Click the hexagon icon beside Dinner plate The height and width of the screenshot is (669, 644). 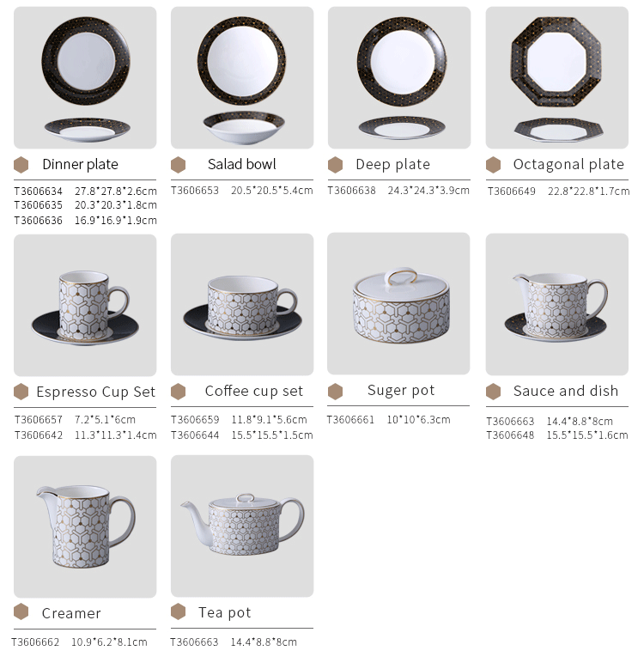click(x=21, y=165)
